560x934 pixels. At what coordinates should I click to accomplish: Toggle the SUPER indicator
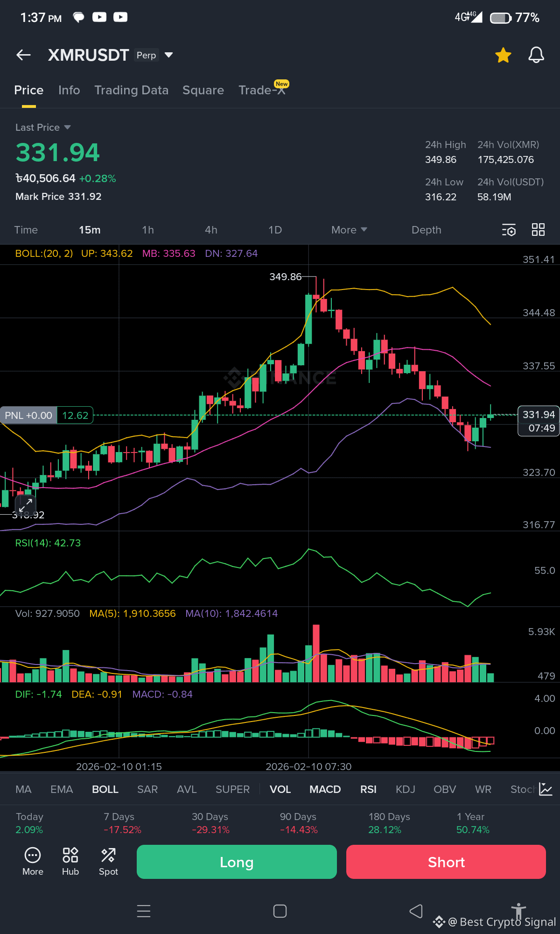[x=232, y=789]
